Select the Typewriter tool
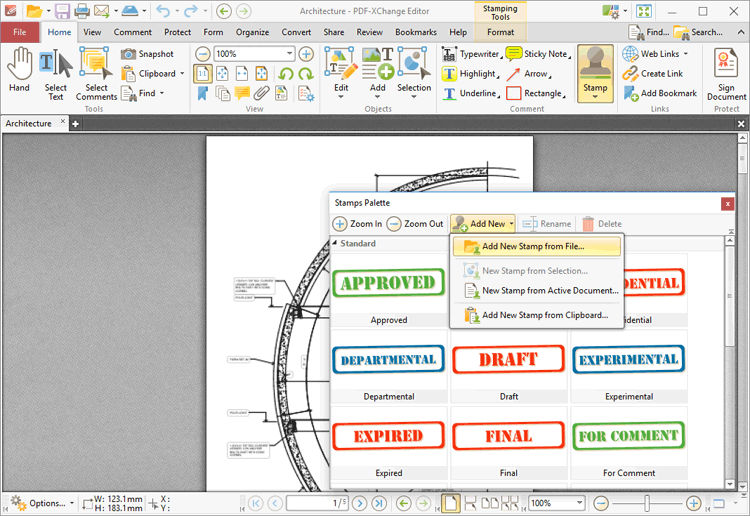The height and width of the screenshot is (516, 750). pyautogui.click(x=472, y=54)
